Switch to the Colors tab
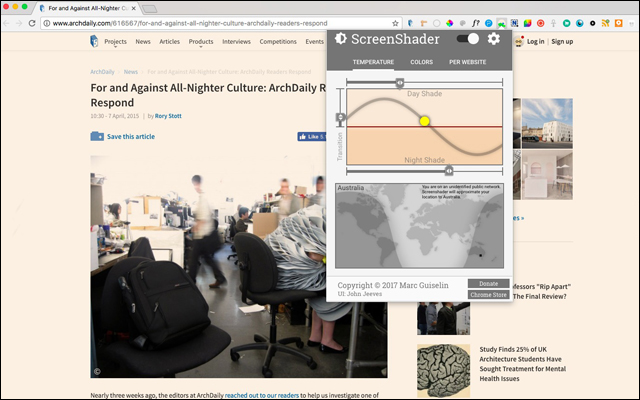Screen dimensions: 640x400 [x=421, y=62]
